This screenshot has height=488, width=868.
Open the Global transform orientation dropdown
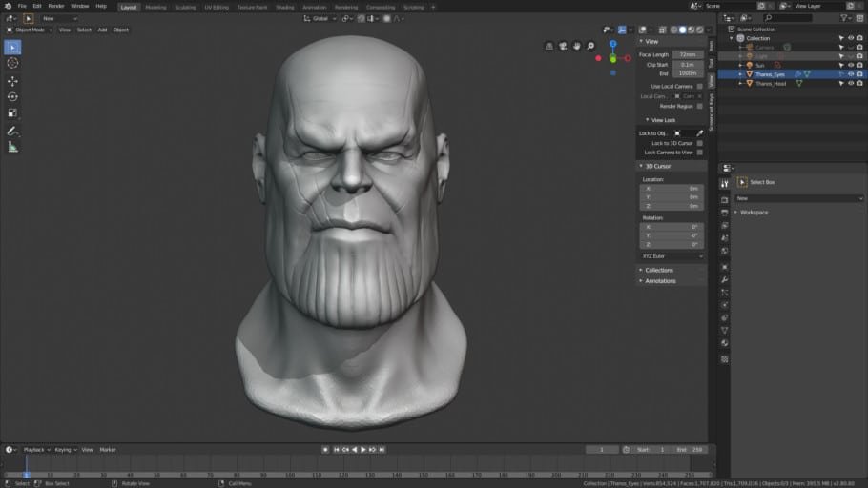(x=320, y=19)
